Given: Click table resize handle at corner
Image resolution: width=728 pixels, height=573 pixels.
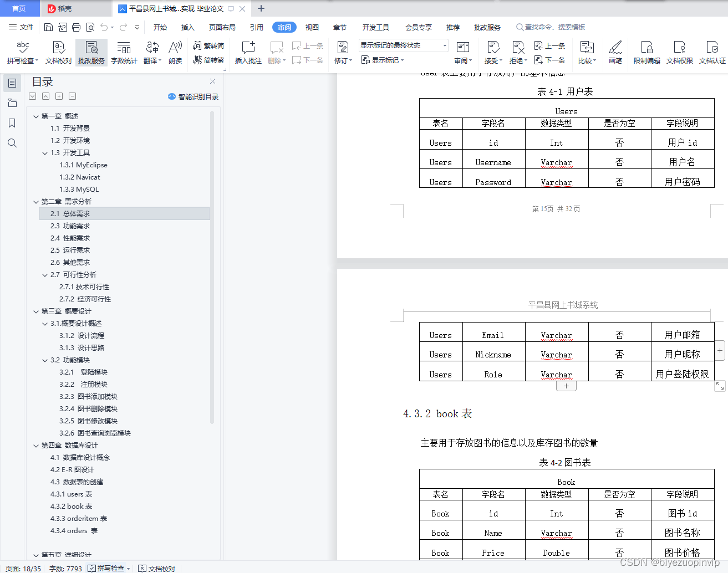Looking at the screenshot, I should point(720,386).
